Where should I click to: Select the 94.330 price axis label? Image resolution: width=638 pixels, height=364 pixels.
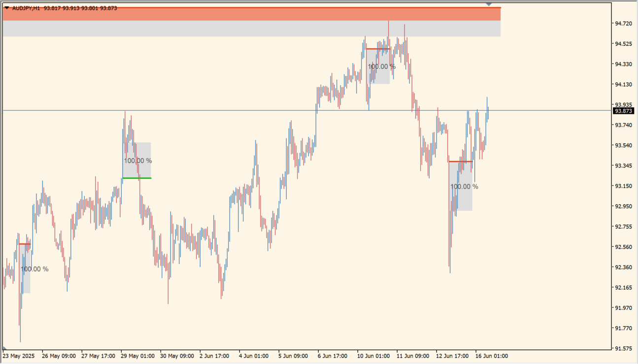tap(623, 64)
